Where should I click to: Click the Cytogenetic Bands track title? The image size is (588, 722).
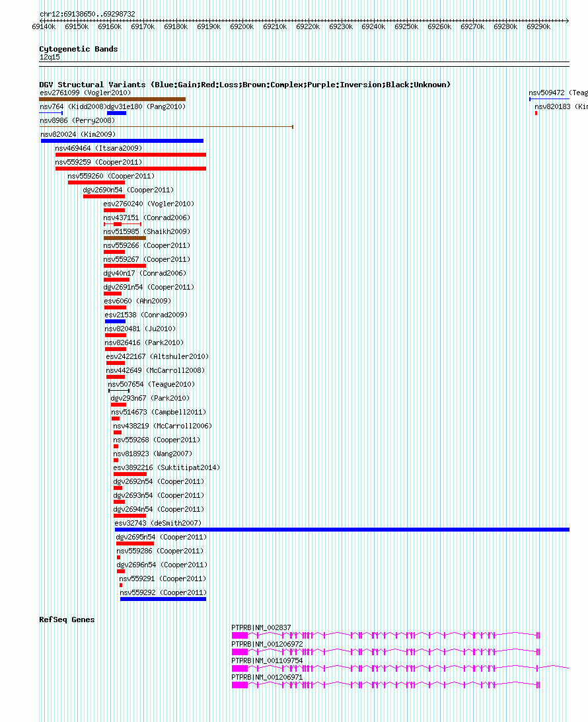click(x=78, y=49)
